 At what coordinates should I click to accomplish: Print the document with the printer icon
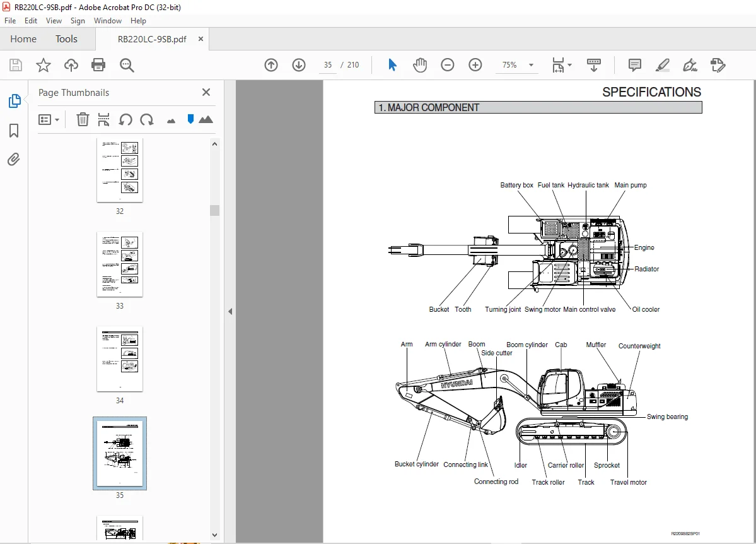[98, 65]
